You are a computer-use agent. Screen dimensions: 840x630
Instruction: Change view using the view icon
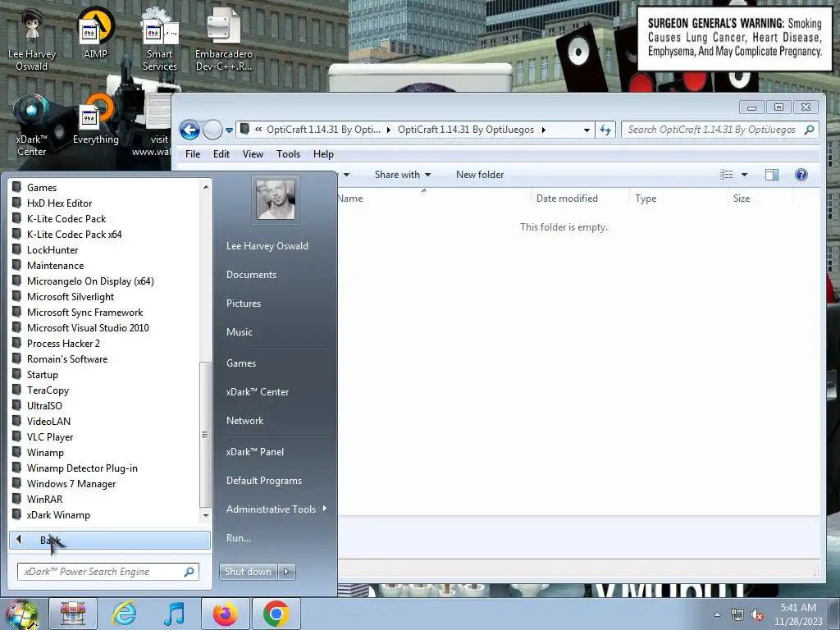[727, 175]
